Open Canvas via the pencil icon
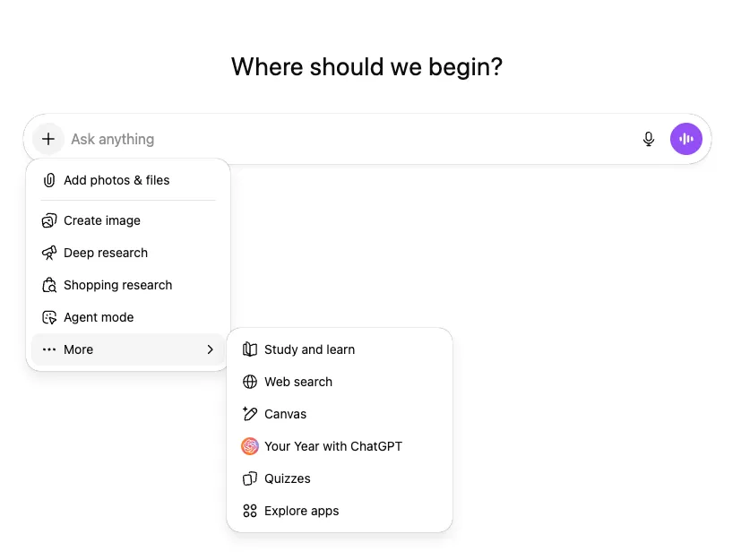 [x=250, y=414]
